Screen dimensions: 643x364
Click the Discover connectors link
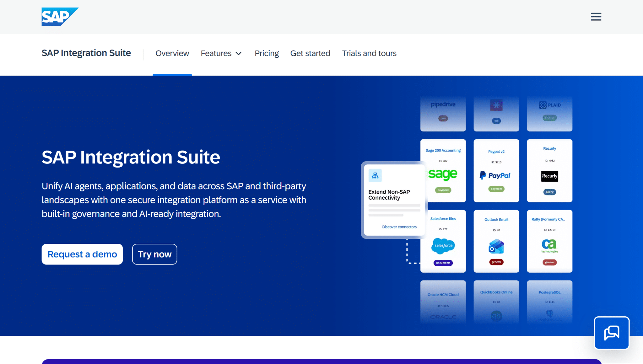pyautogui.click(x=399, y=227)
